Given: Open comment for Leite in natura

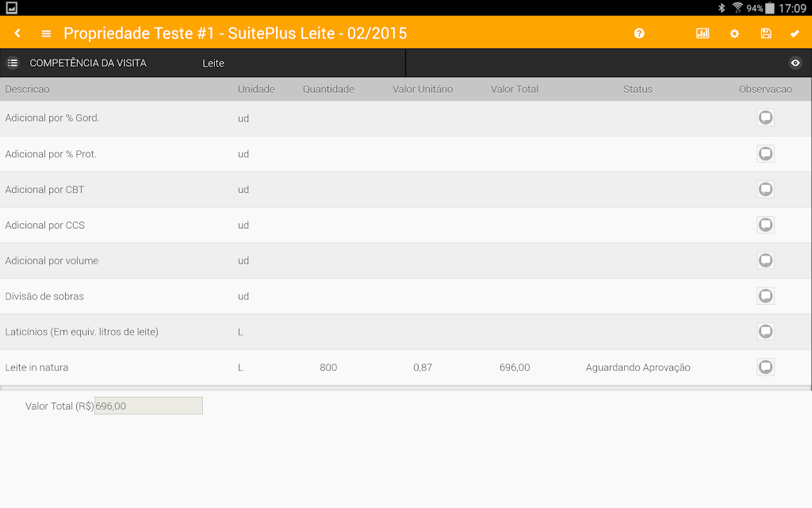Looking at the screenshot, I should 765,367.
